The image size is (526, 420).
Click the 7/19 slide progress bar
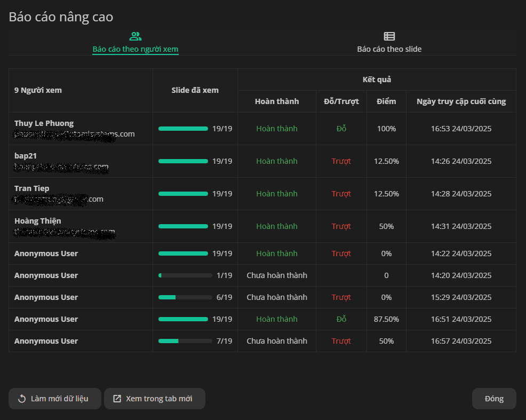(x=185, y=341)
